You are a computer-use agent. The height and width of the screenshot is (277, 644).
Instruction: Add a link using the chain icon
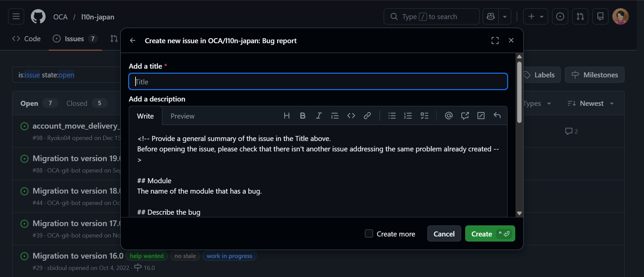tap(367, 116)
